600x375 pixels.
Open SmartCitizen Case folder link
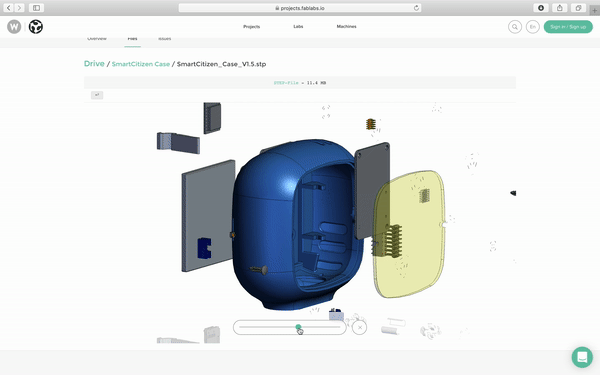click(141, 64)
